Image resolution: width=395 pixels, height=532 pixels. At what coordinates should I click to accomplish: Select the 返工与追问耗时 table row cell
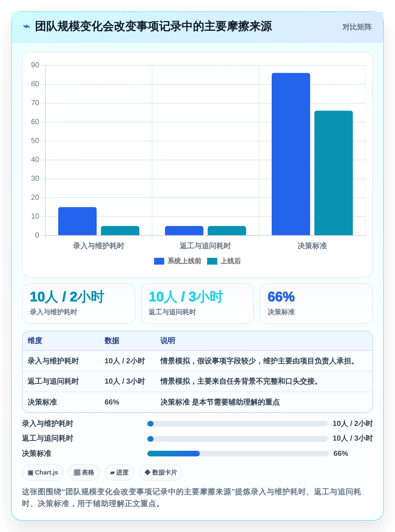point(53,381)
